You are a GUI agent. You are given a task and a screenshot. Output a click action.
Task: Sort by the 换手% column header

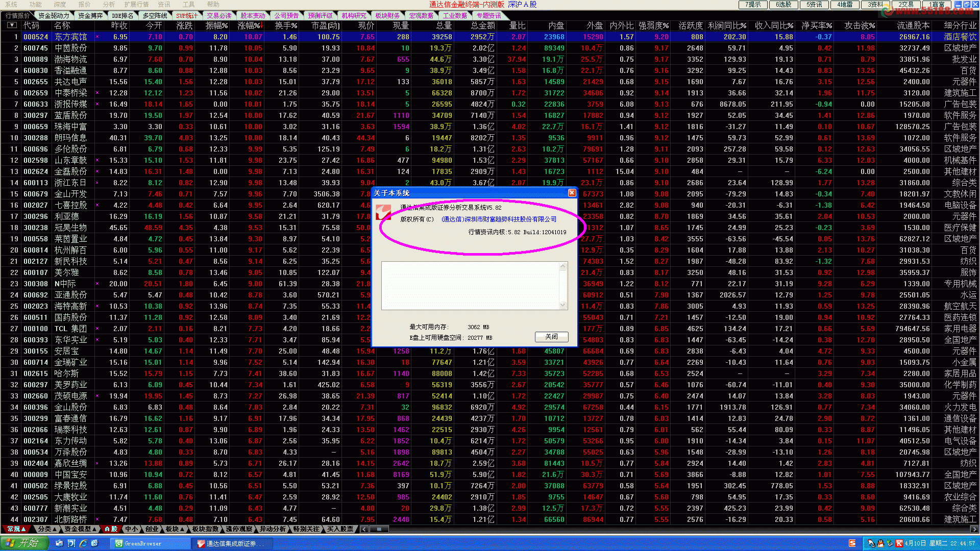(286, 26)
